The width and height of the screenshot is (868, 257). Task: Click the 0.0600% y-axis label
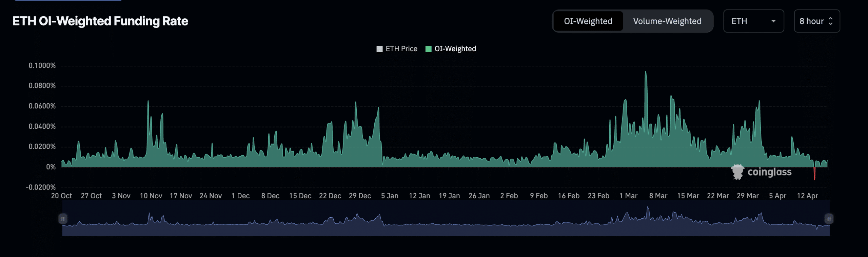tap(42, 106)
